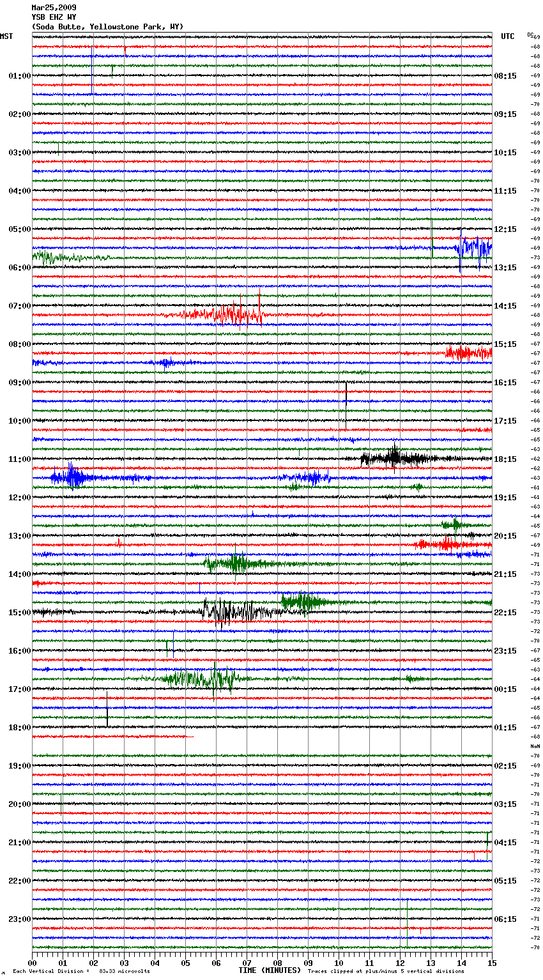
Task: Click the 03 minute axis tick label
Action: click(x=124, y=963)
